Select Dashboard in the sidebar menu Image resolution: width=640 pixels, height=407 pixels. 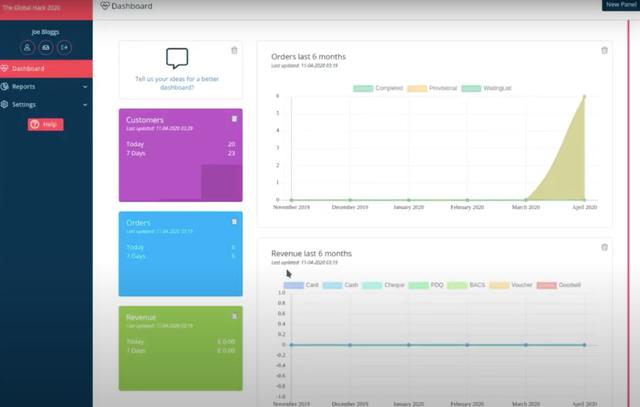(28, 69)
